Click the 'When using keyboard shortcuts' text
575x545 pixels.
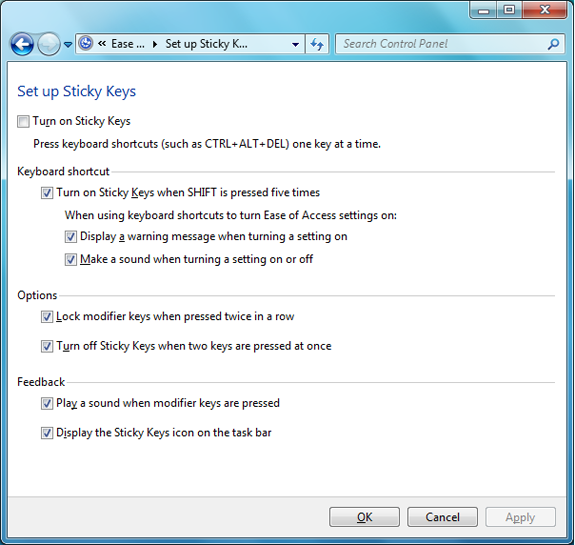(x=231, y=215)
